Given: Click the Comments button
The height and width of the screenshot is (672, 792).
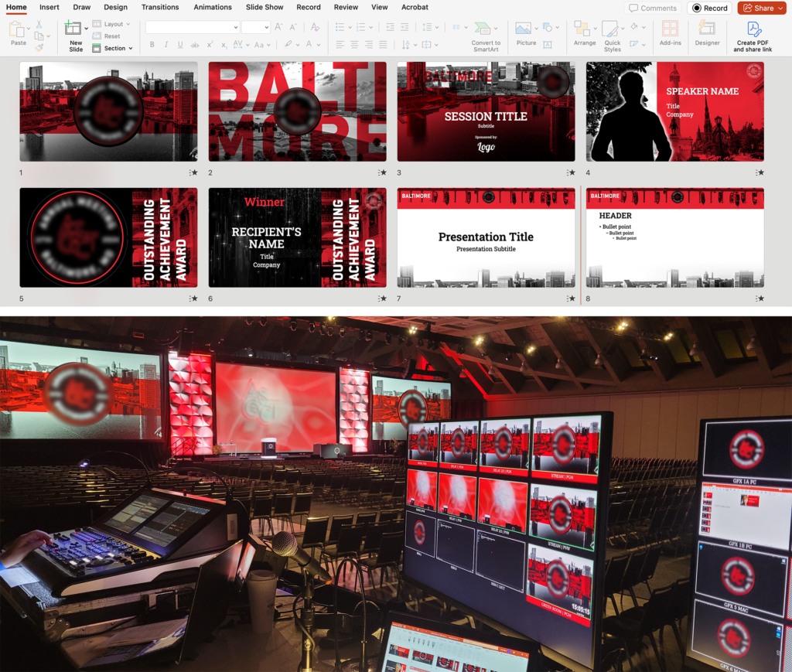Looking at the screenshot, I should coord(653,8).
